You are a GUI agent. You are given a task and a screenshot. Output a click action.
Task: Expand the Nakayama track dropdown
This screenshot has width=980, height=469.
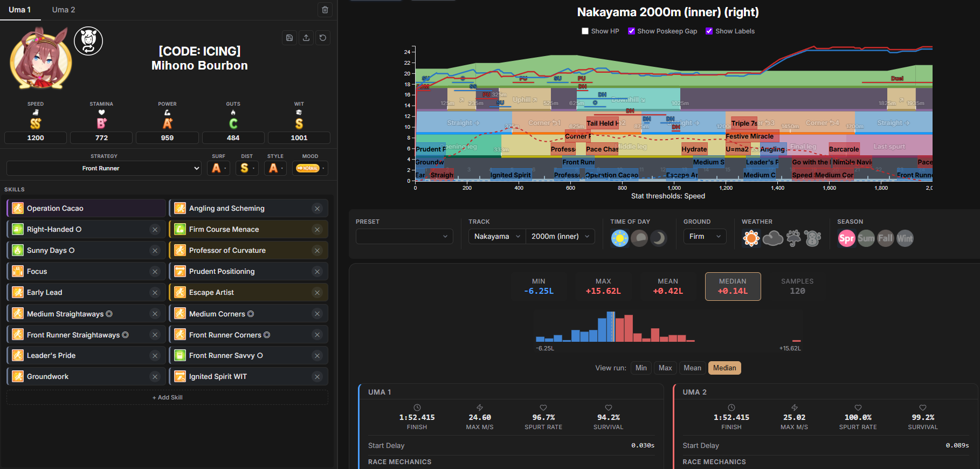(496, 236)
